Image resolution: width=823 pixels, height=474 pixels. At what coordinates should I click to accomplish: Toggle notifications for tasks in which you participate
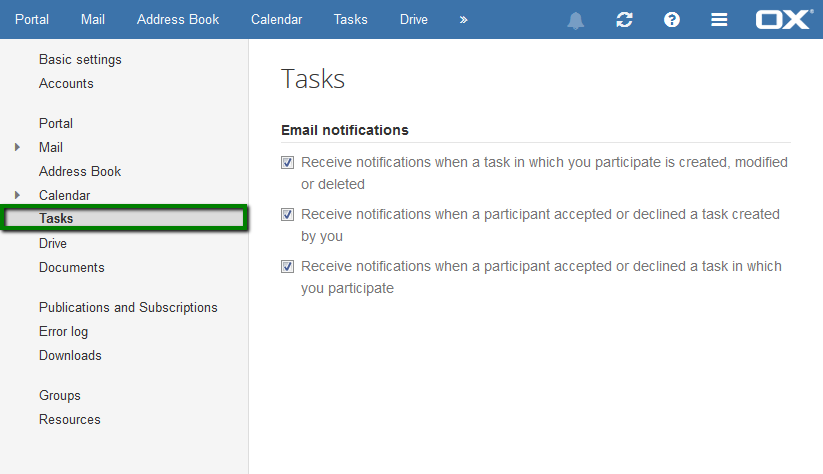(x=287, y=267)
